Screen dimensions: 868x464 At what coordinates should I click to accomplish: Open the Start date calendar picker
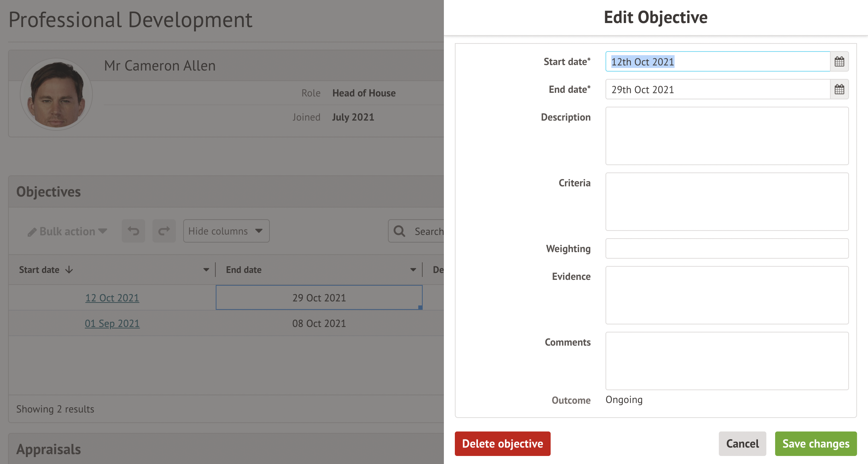[839, 62]
